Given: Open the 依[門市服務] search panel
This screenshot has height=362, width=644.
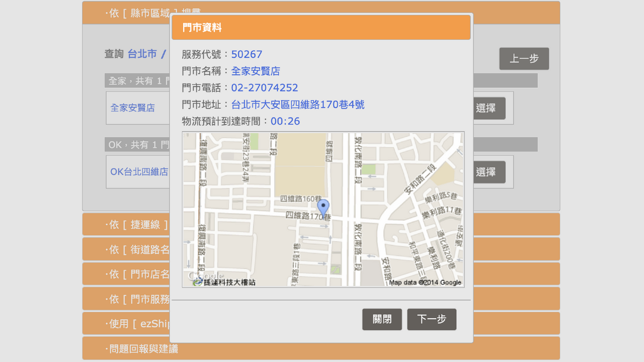Looking at the screenshot, I should pyautogui.click(x=126, y=298).
